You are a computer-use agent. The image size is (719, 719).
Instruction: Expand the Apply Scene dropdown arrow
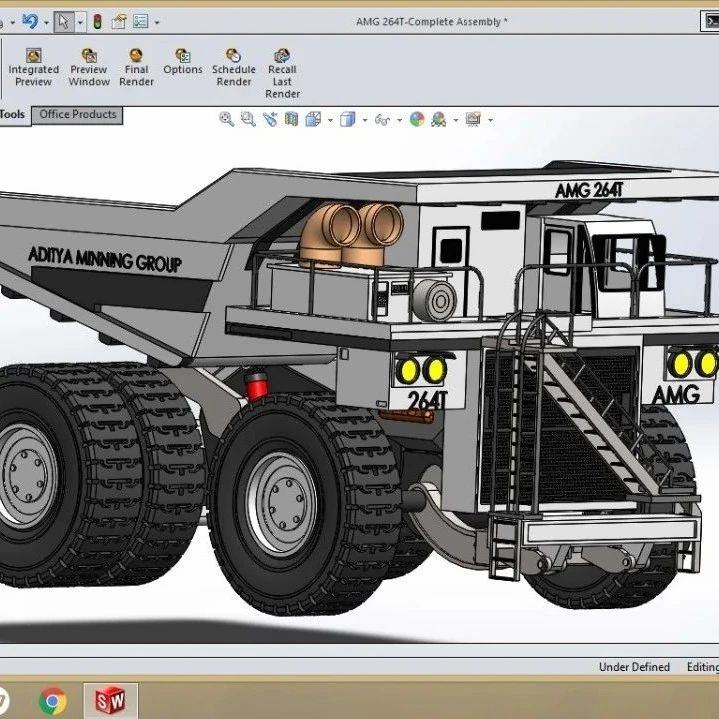pyautogui.click(x=456, y=121)
